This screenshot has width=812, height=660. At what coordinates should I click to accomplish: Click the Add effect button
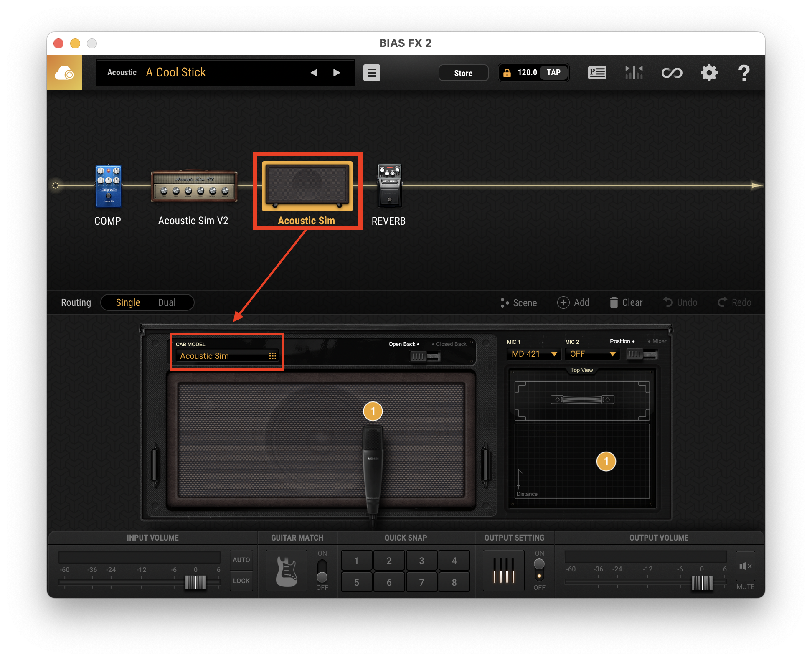click(x=573, y=302)
